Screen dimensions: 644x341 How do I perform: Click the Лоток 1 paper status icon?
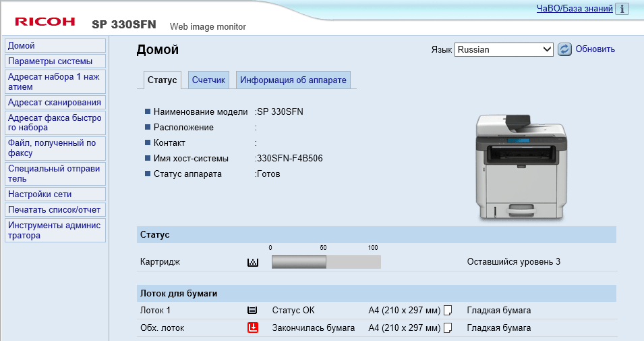click(x=252, y=310)
